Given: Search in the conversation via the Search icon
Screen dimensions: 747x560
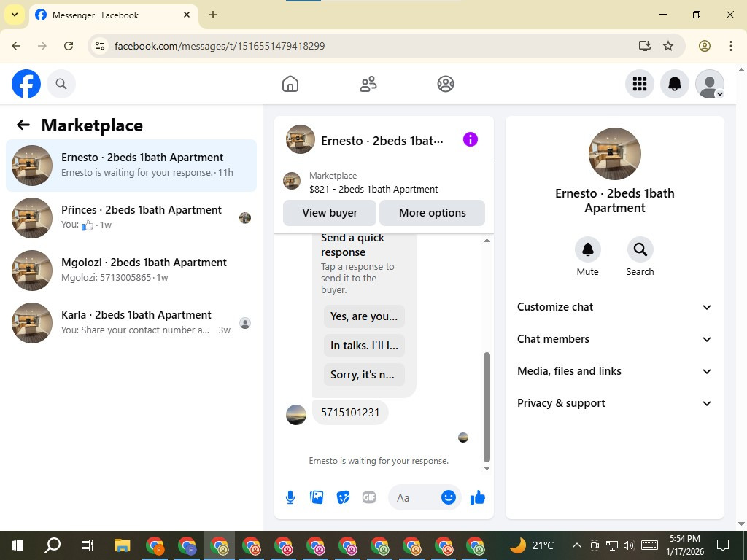Looking at the screenshot, I should pos(640,249).
